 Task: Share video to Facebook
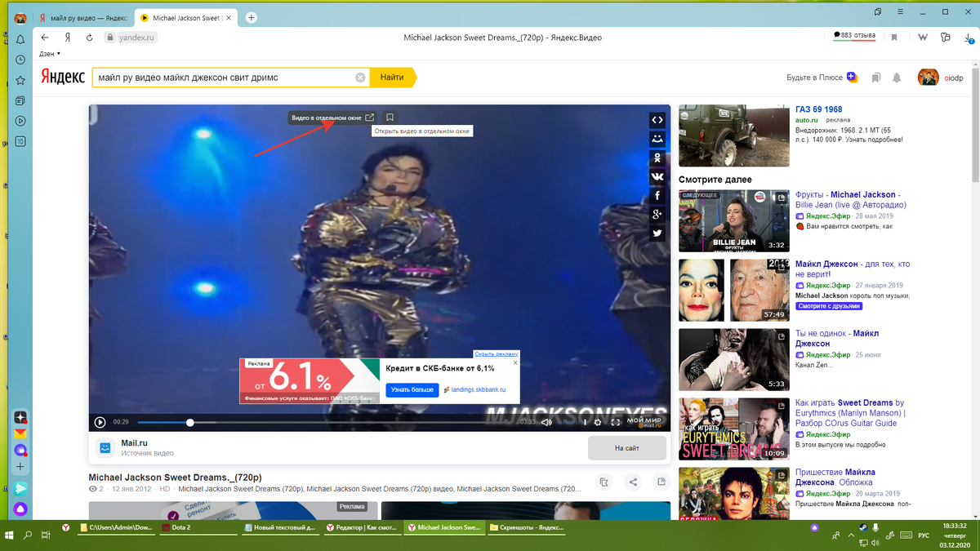[657, 195]
